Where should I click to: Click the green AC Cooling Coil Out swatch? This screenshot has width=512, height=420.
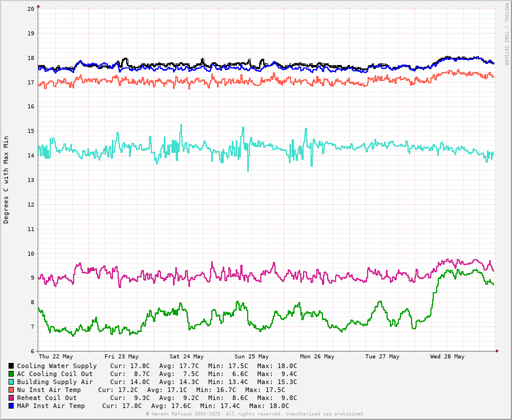[11, 374]
